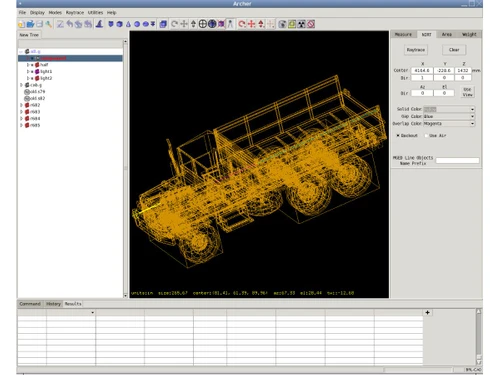Click the Clear button
The width and height of the screenshot is (500, 375).
(x=454, y=50)
